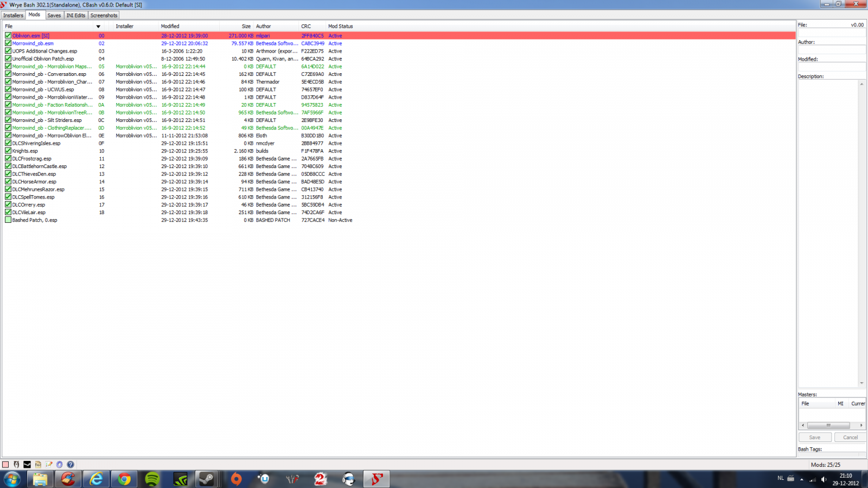Open the volume control in system tray
The image size is (868, 488).
click(824, 479)
